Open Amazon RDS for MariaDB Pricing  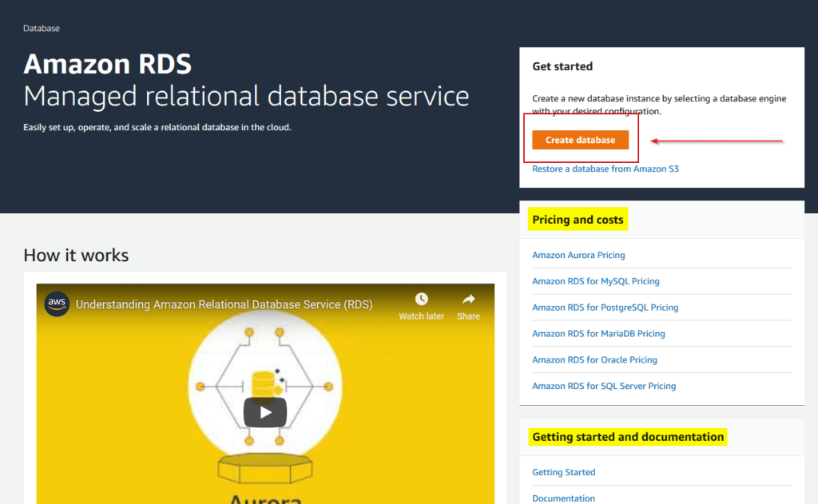(598, 333)
